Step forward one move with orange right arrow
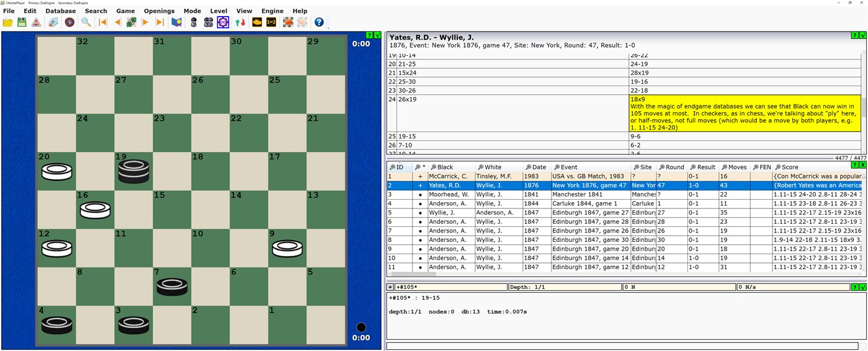Image resolution: width=868 pixels, height=351 pixels. pyautogui.click(x=146, y=22)
